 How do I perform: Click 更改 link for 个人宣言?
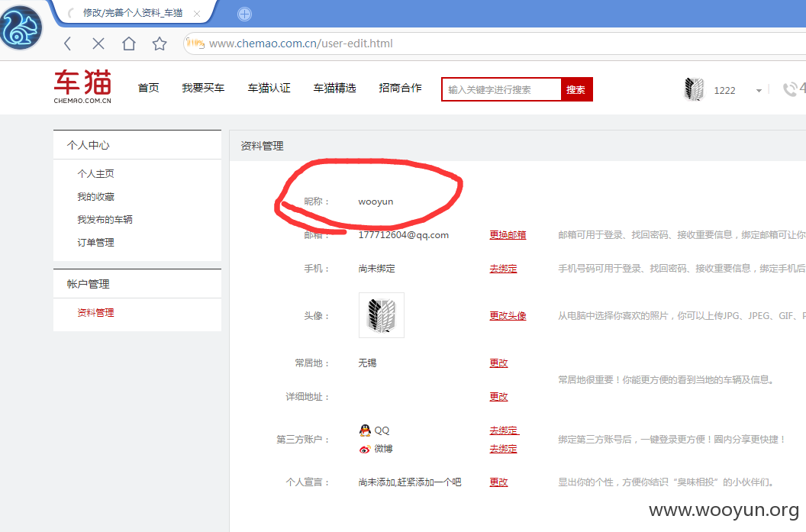coord(498,482)
